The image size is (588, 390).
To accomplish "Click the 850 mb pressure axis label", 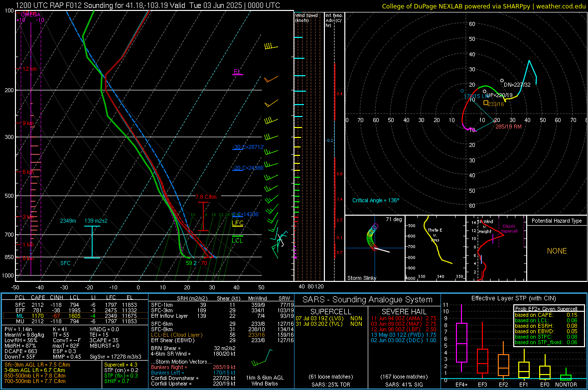I will click(x=9, y=257).
